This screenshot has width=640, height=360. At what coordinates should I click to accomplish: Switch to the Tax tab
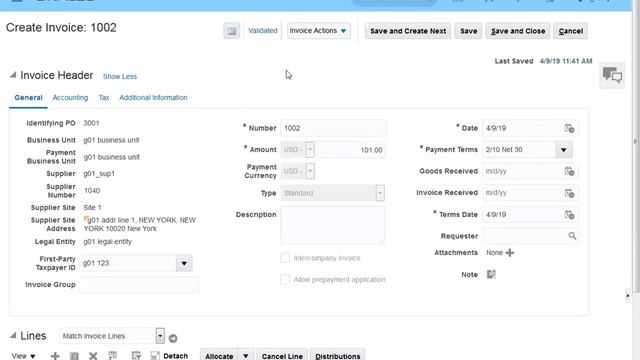pyautogui.click(x=104, y=98)
